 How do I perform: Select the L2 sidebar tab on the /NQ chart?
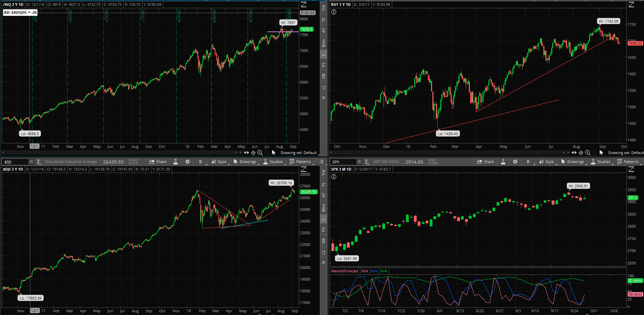(324, 88)
